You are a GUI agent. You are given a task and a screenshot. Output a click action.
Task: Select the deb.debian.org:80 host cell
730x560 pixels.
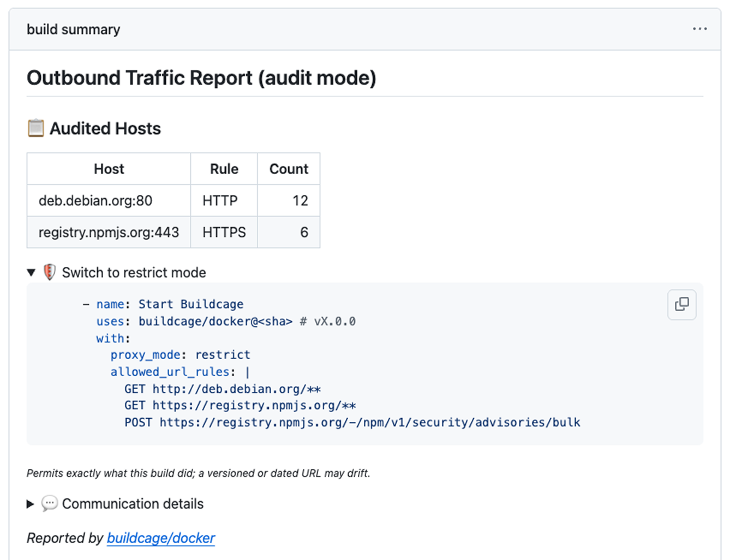(x=109, y=200)
